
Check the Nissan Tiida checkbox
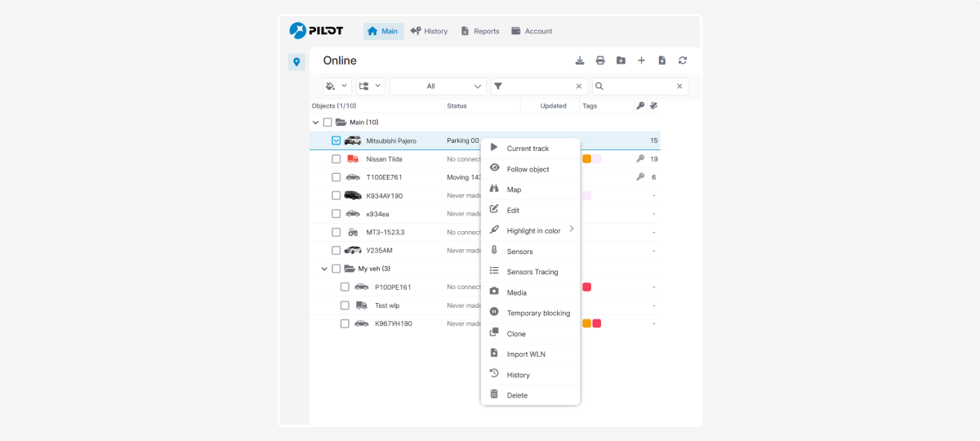tap(336, 159)
